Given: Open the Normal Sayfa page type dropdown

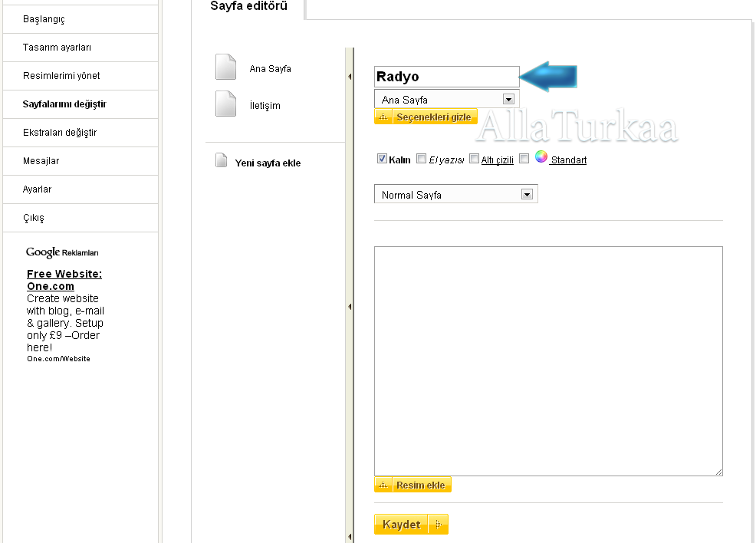Looking at the screenshot, I should pos(527,195).
